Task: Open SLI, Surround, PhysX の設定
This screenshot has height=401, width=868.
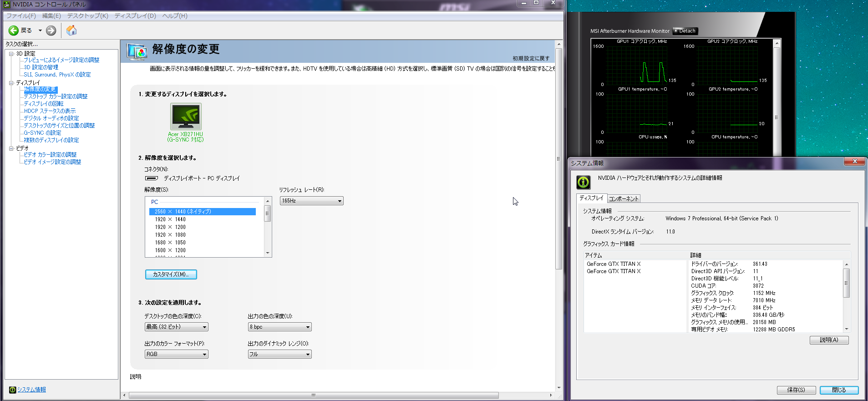Action: [57, 75]
